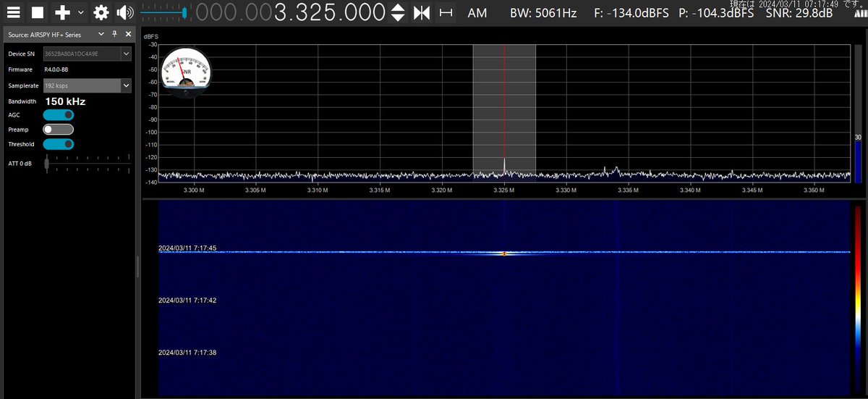Expand the Source panel chevron menu
The height and width of the screenshot is (399, 868).
point(101,34)
